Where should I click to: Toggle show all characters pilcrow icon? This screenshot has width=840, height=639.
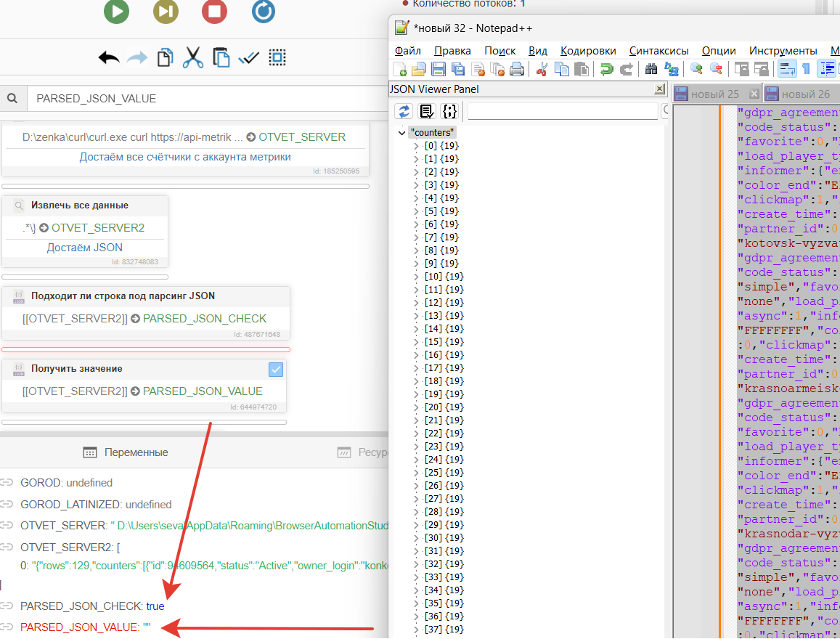coord(806,70)
